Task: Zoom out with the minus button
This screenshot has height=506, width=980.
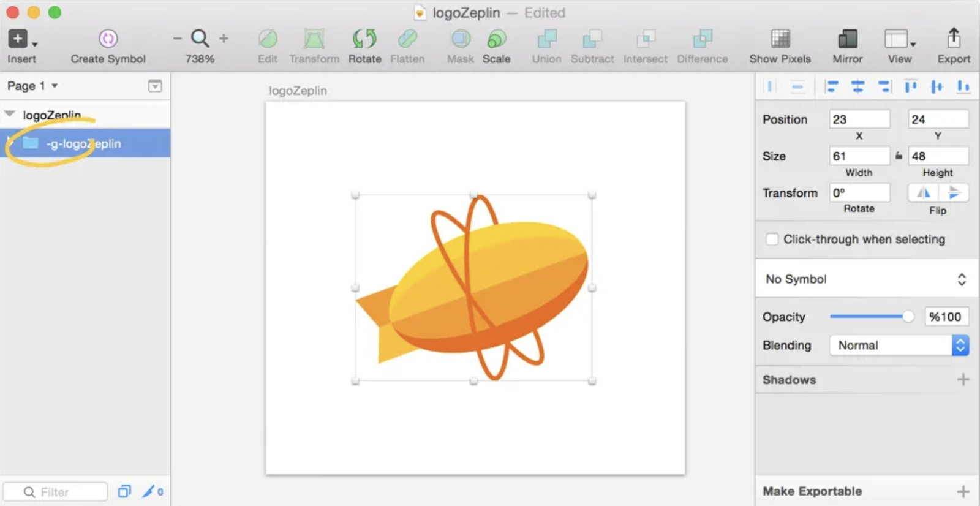Action: (177, 39)
